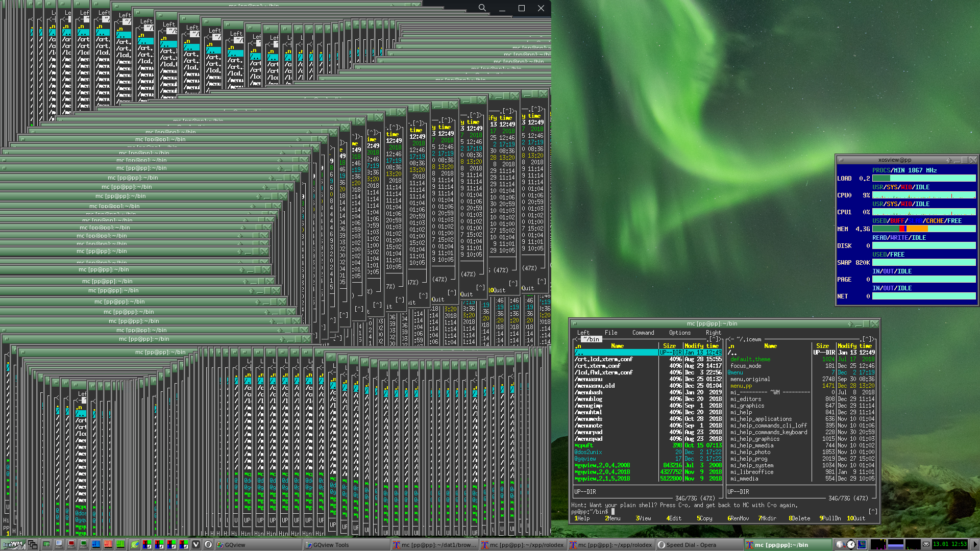Image resolution: width=980 pixels, height=551 pixels.
Task: Click the analog clock tray icon
Action: coord(851,544)
